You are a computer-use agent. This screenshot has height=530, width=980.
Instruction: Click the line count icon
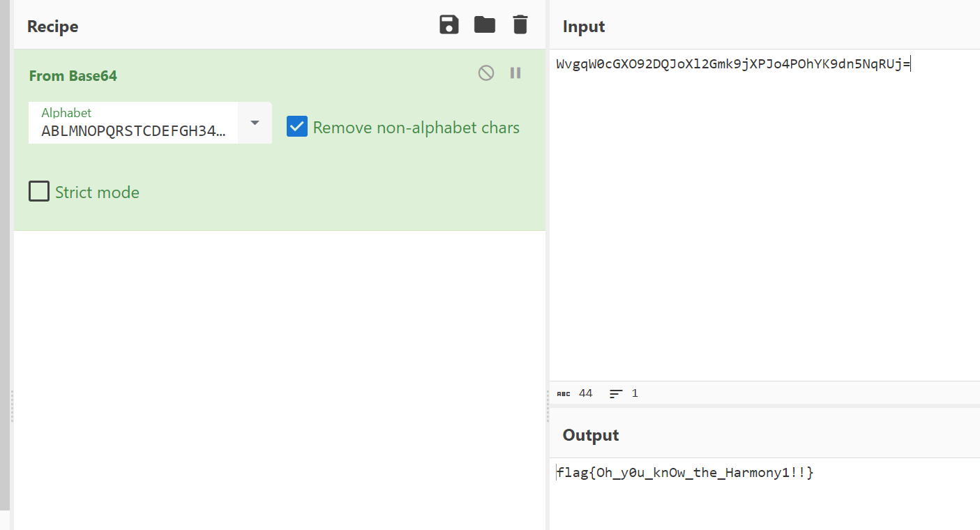[616, 394]
